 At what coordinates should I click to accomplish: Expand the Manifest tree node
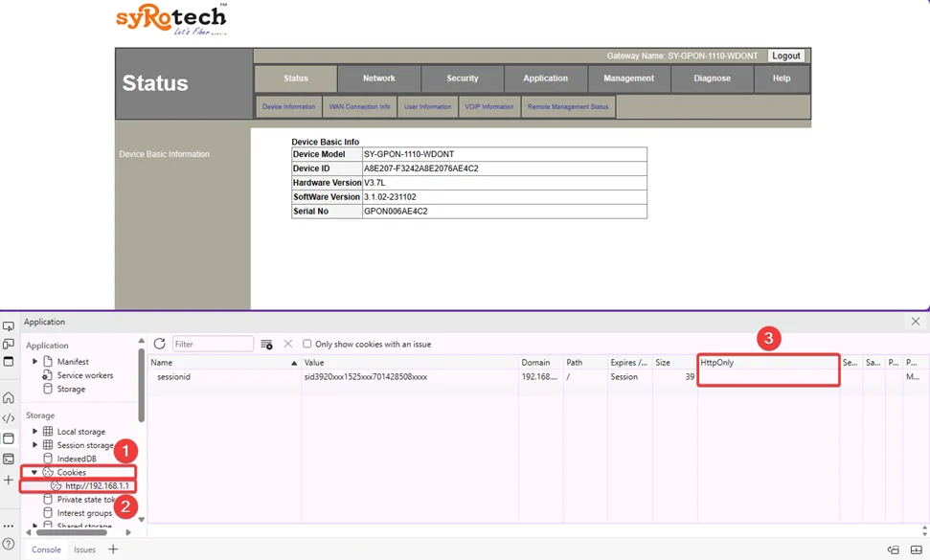[x=34, y=362]
